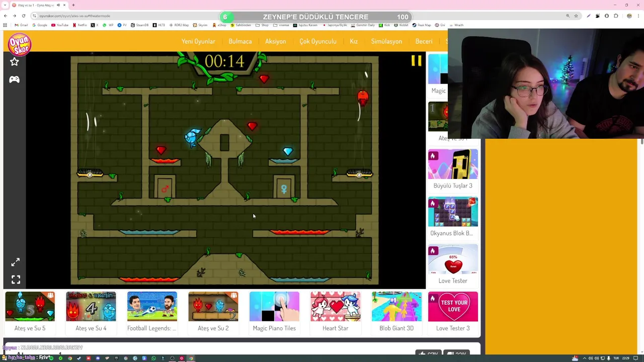Open the Netflix bookmark
The height and width of the screenshot is (362, 644).
(x=79, y=25)
